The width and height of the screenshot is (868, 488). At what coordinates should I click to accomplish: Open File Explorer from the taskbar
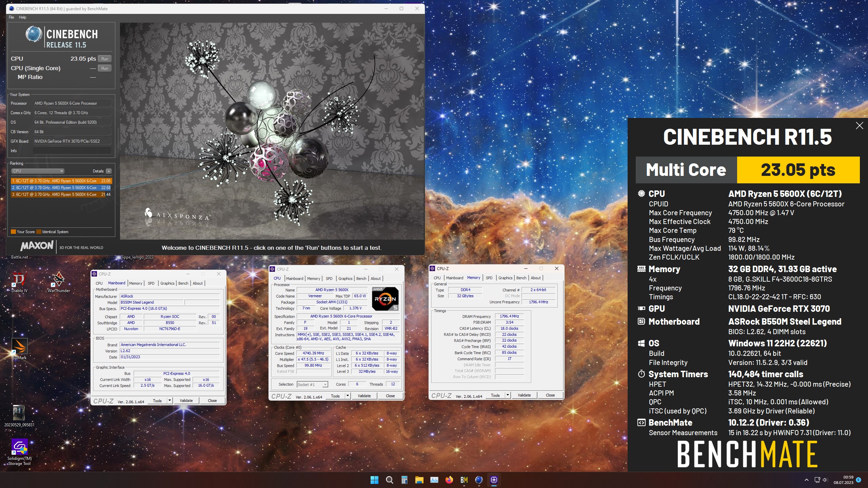pyautogui.click(x=419, y=480)
